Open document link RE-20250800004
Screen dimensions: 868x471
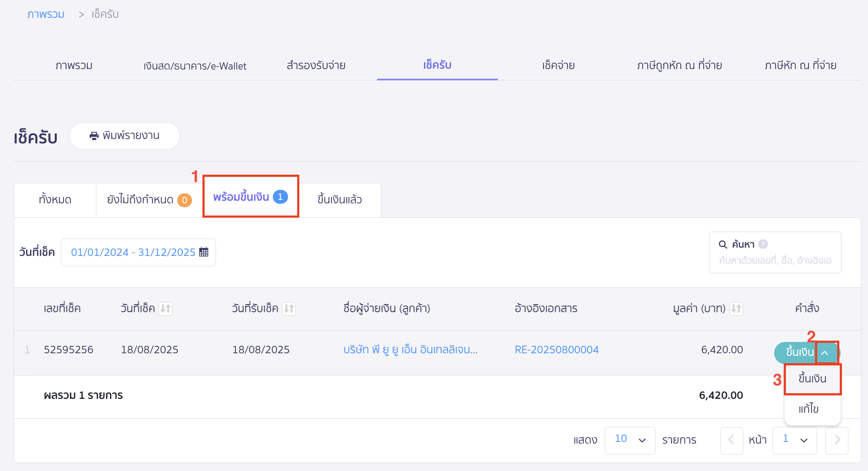(557, 350)
